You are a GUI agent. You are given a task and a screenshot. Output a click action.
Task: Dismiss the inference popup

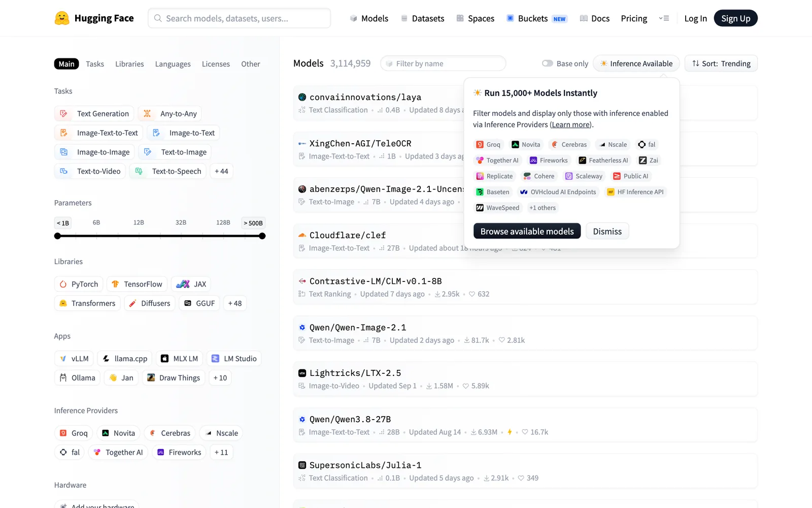point(607,231)
